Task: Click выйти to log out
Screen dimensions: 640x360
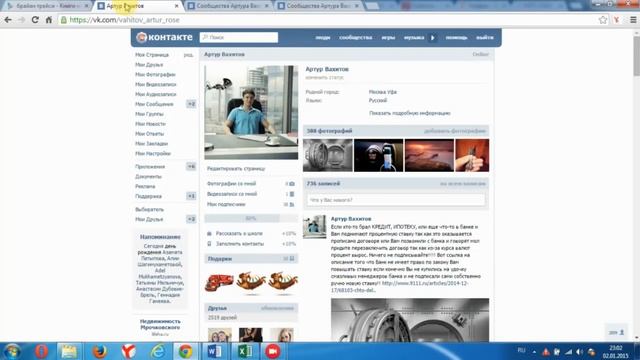Action: coord(485,38)
